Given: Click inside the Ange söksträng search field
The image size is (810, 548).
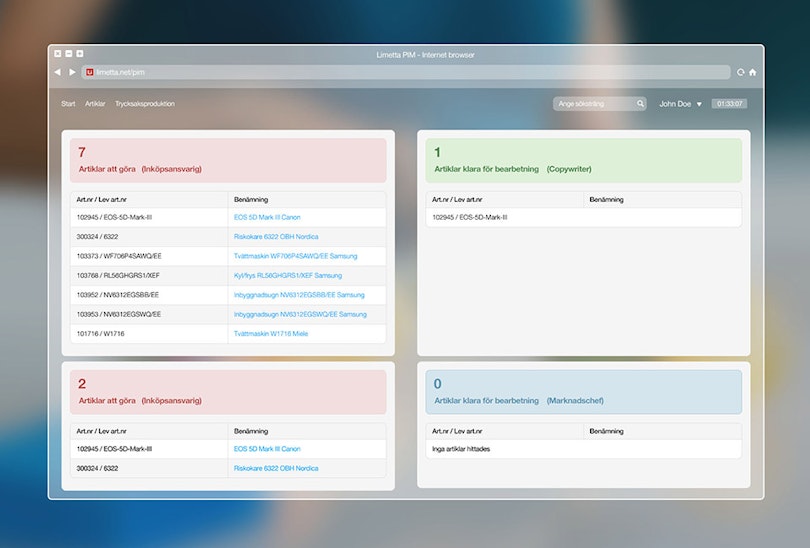Looking at the screenshot, I should (x=594, y=104).
